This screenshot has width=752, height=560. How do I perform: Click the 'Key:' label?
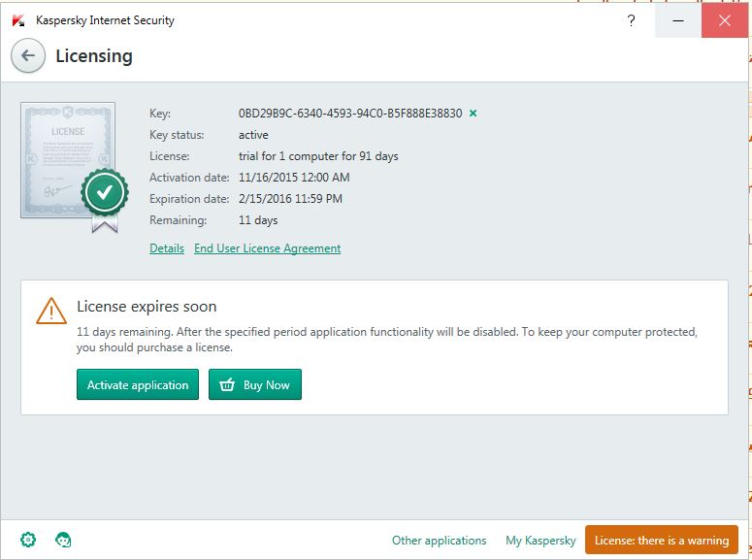[x=160, y=114]
